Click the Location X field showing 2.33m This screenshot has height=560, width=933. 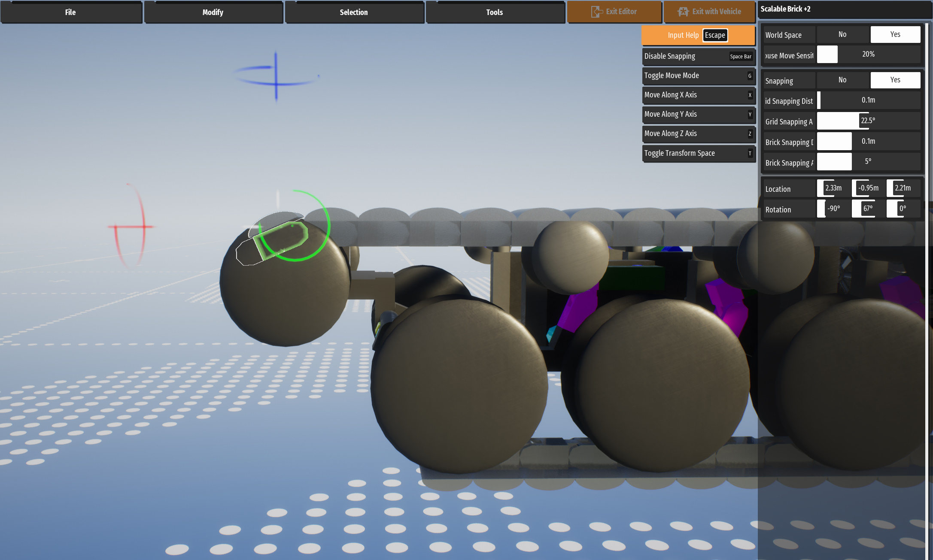[833, 188]
